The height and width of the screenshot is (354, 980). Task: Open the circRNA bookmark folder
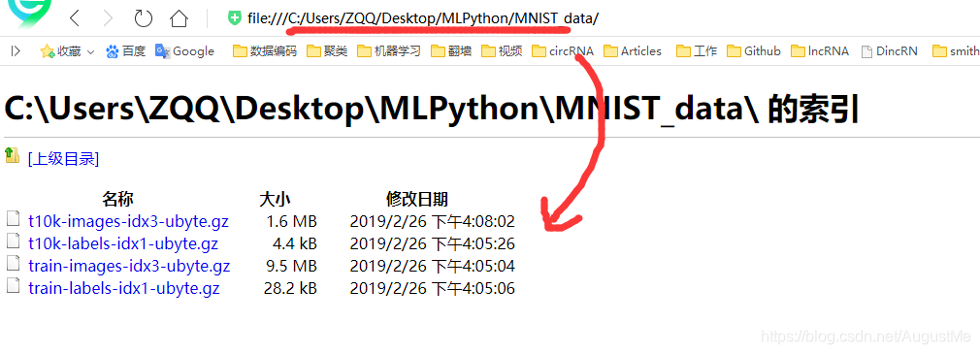point(563,51)
